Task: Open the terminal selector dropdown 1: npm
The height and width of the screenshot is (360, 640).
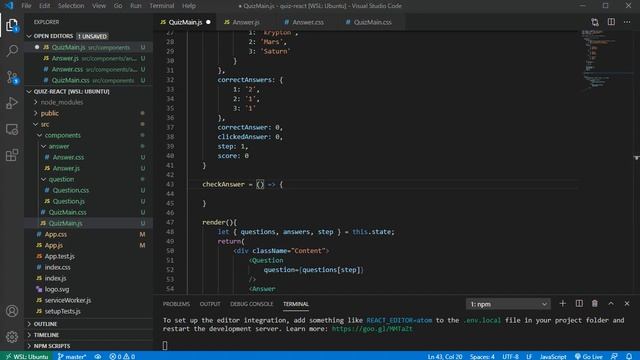Action: pyautogui.click(x=508, y=304)
